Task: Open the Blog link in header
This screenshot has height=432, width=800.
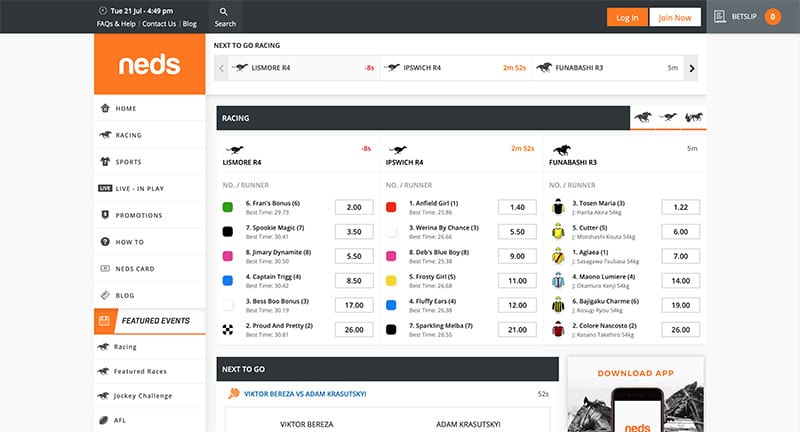Action: tap(189, 24)
